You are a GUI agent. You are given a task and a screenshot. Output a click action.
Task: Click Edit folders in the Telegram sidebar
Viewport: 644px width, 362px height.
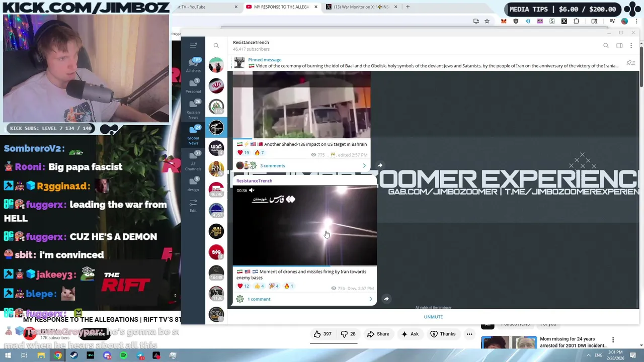193,205
